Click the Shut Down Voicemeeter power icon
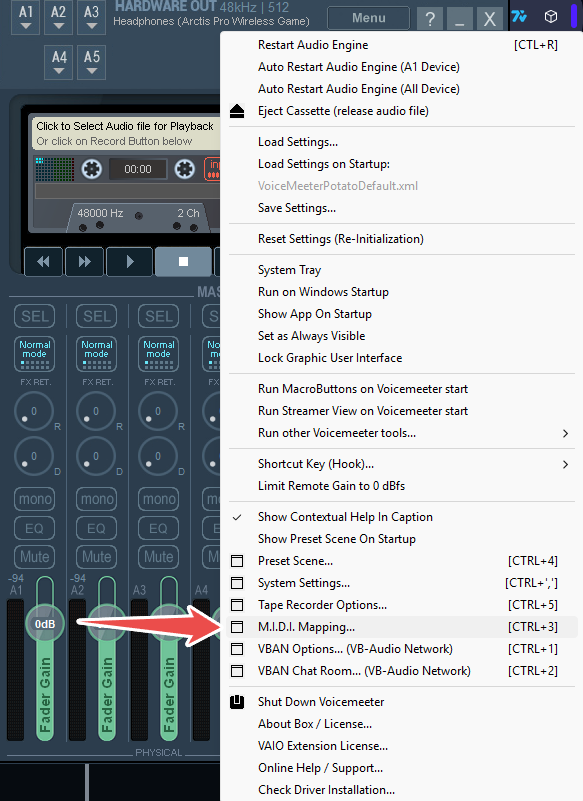This screenshot has width=583, height=801. (237, 702)
